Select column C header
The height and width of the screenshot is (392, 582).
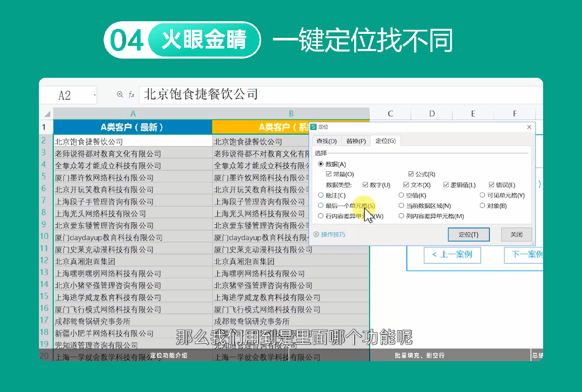[x=390, y=114]
